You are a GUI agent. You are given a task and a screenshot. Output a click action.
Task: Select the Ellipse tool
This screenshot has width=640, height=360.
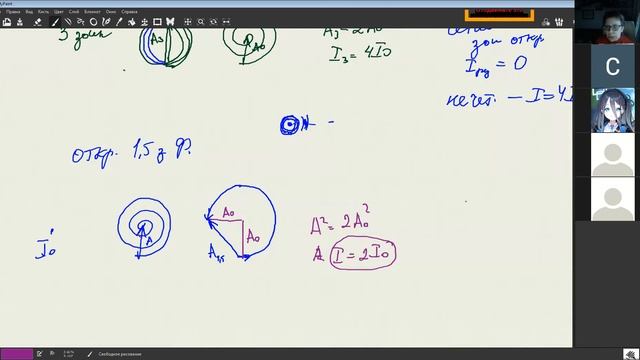click(x=93, y=22)
